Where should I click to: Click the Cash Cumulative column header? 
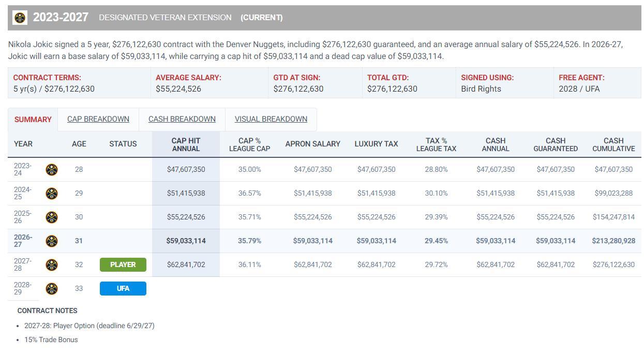click(x=613, y=144)
